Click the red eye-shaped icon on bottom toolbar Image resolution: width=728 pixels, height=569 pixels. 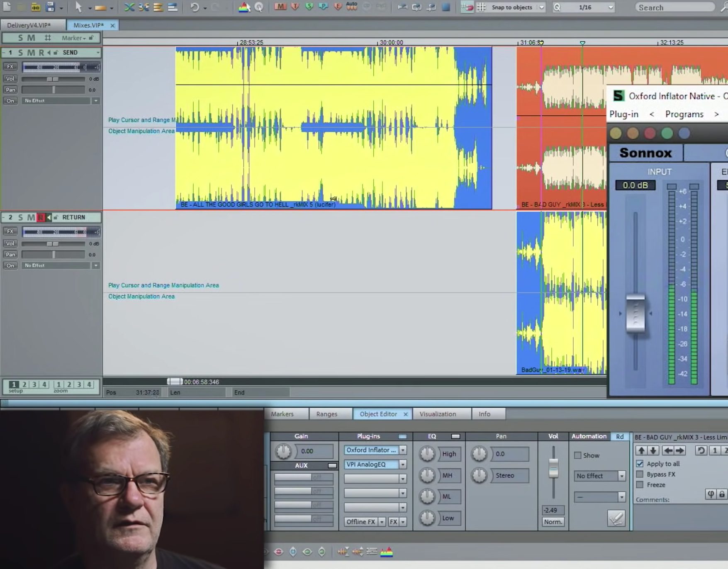coord(279,552)
